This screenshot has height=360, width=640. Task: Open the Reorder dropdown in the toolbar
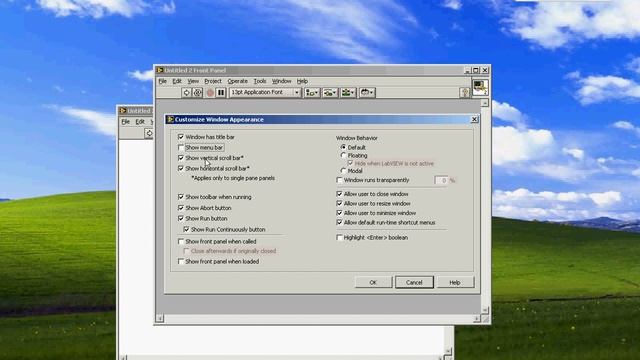click(x=367, y=93)
